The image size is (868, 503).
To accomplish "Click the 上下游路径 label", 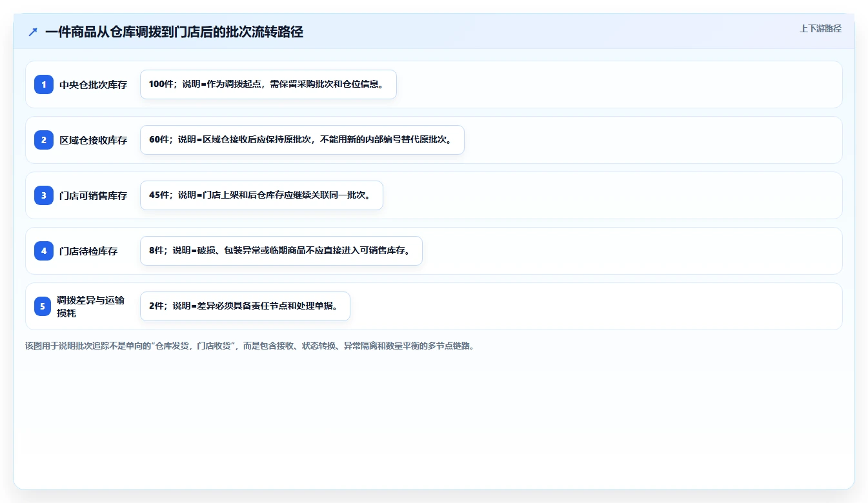I will (x=820, y=28).
